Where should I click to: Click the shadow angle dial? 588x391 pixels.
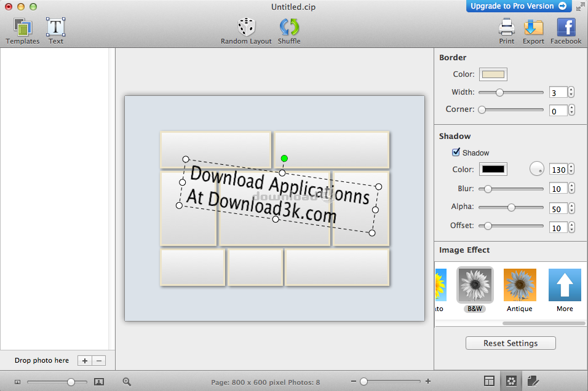536,168
